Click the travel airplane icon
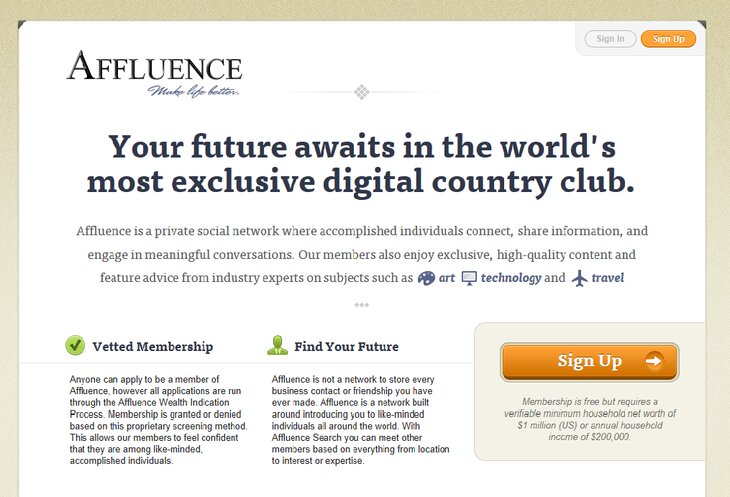Viewport: 730px width, 497px height. point(579,278)
